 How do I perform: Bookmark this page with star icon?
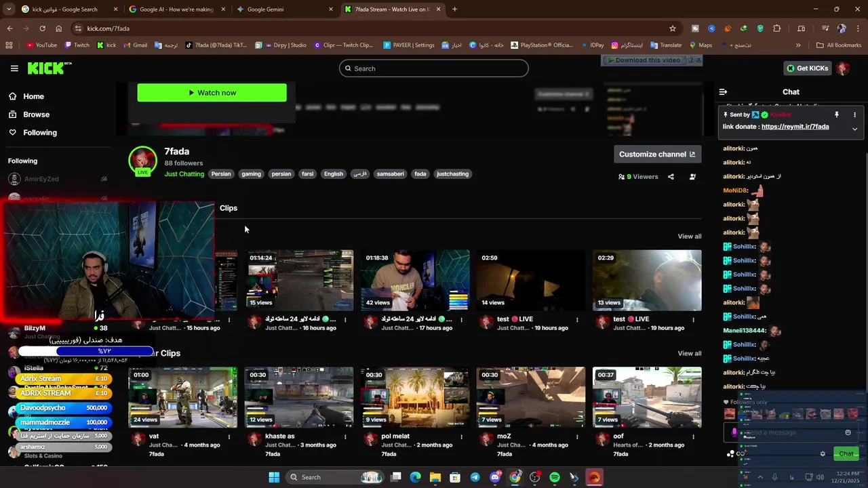(x=673, y=28)
